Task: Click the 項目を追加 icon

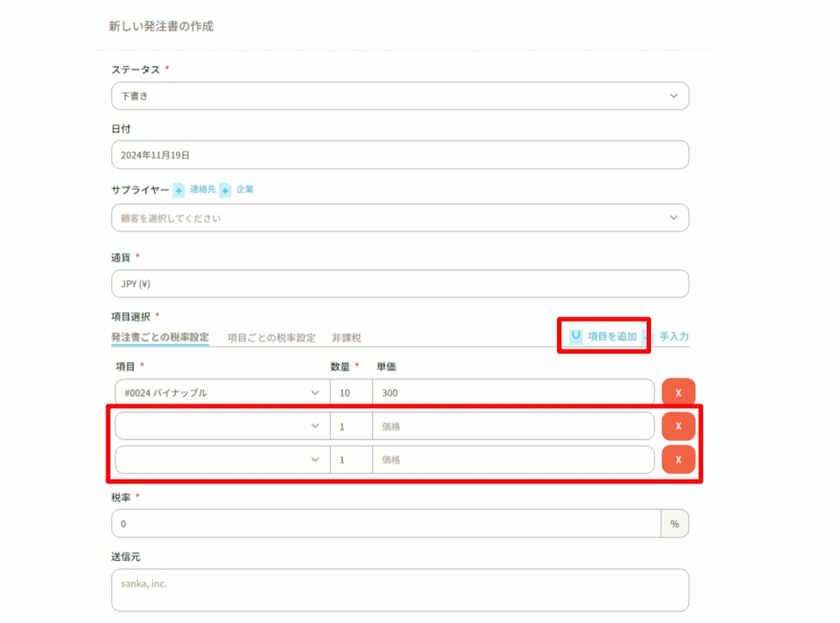Action: pyautogui.click(x=576, y=336)
